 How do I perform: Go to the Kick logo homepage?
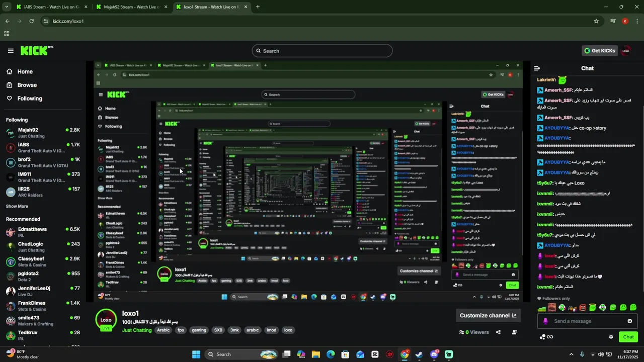click(37, 51)
